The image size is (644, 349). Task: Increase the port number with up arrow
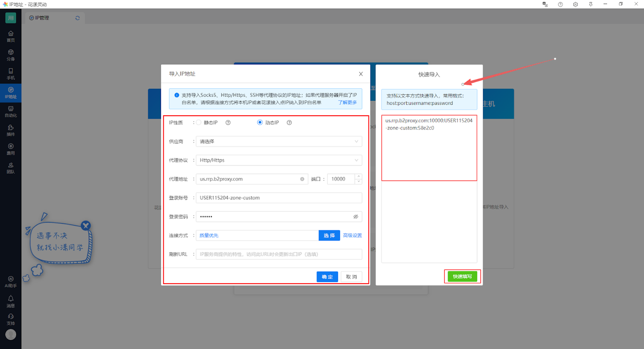tap(359, 177)
